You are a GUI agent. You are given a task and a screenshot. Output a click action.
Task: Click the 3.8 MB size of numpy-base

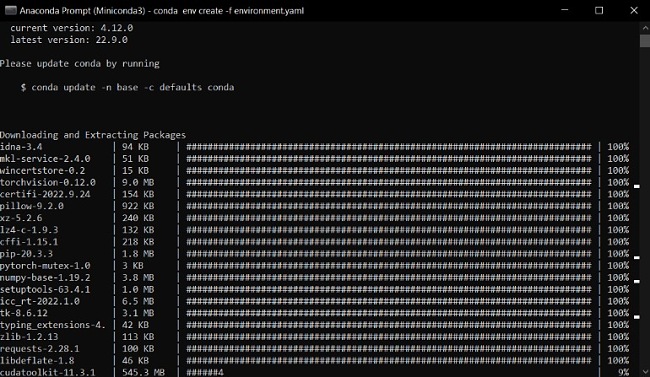coord(138,277)
